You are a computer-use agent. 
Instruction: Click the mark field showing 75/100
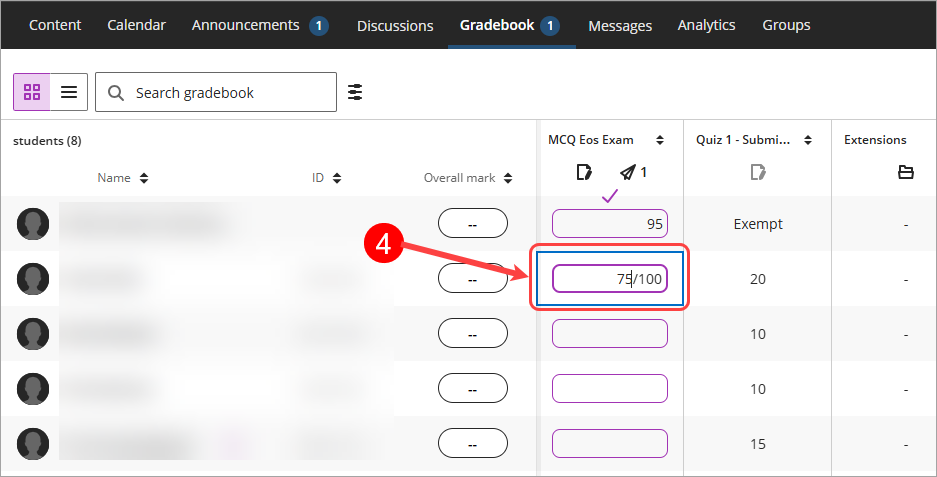610,279
